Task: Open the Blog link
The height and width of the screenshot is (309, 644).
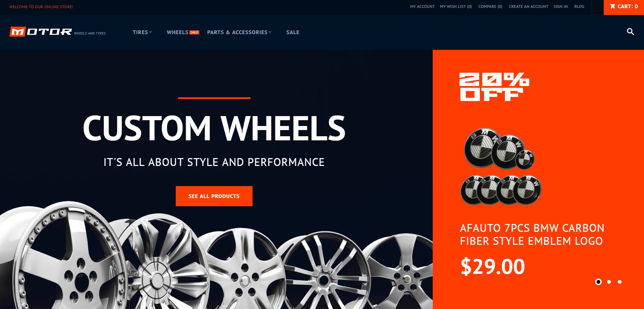Action: [579, 6]
